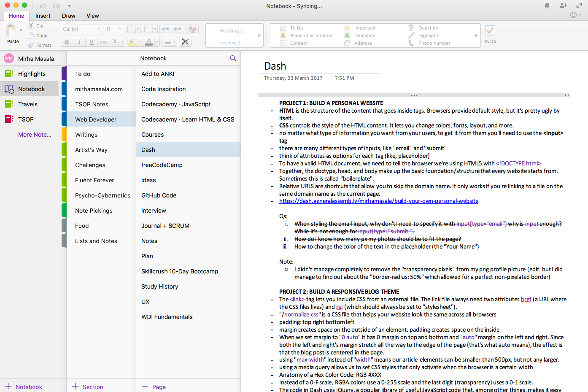
Task: Click the large To Do tag button
Action: (x=490, y=34)
